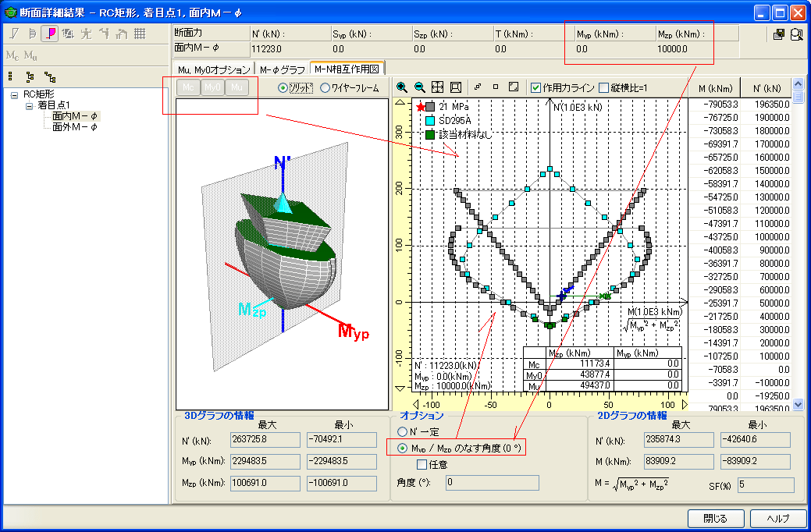Click the SF(%) input field
Viewport: 811px width, 532px height.
coord(766,485)
